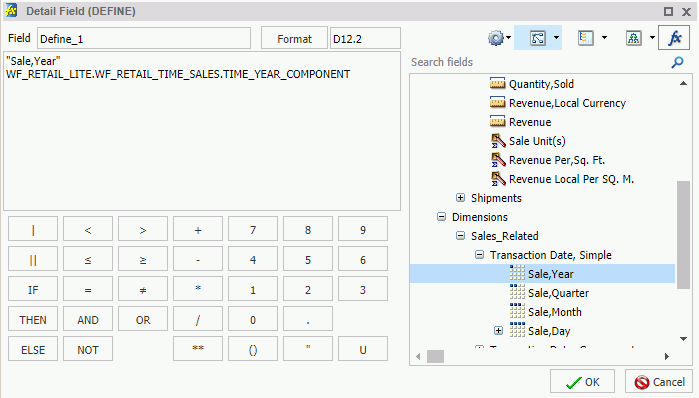
Task: Open the dropdown arrow beside the gear icon
Action: [509, 38]
